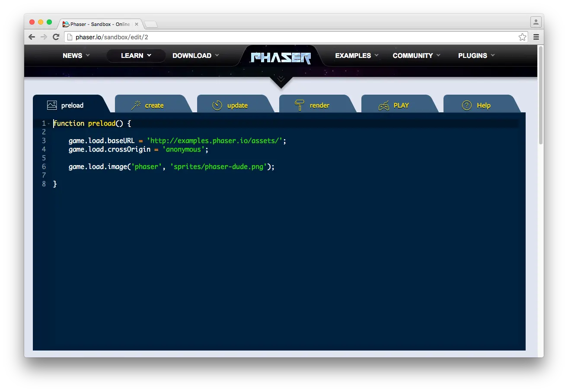Screen dimensions: 568x392
Task: Click 'sprites/phaser-dude.png' string in code
Action: pyautogui.click(x=219, y=167)
